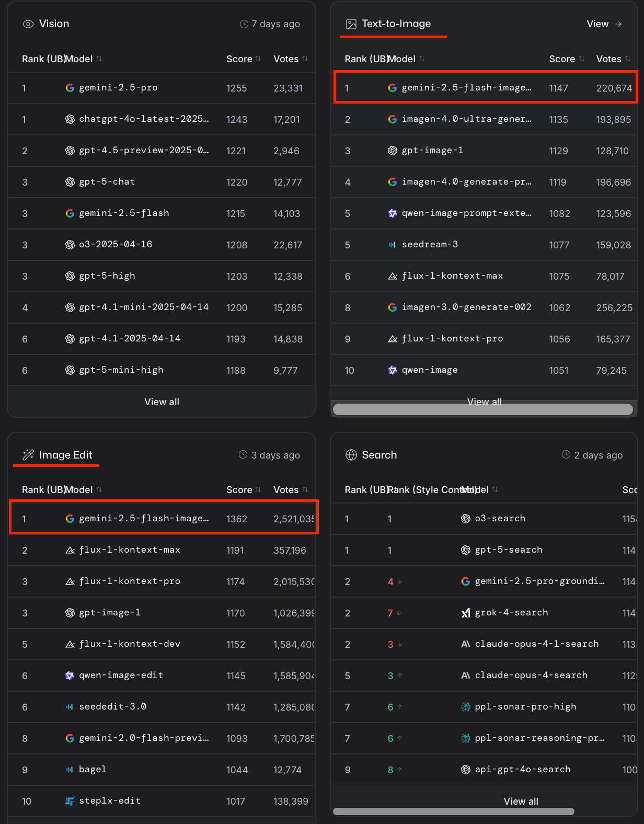Click the Search globe icon
This screenshot has width=644, height=824.
pos(351,455)
